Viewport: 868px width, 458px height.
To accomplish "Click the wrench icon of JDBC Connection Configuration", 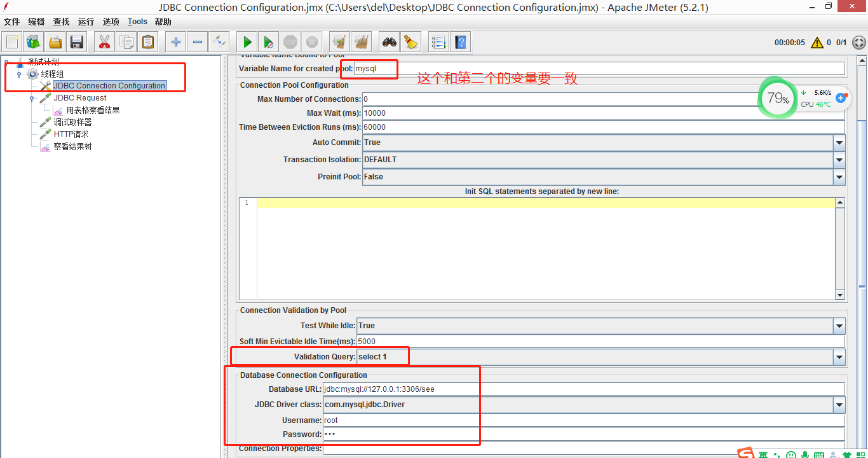I will pyautogui.click(x=46, y=85).
